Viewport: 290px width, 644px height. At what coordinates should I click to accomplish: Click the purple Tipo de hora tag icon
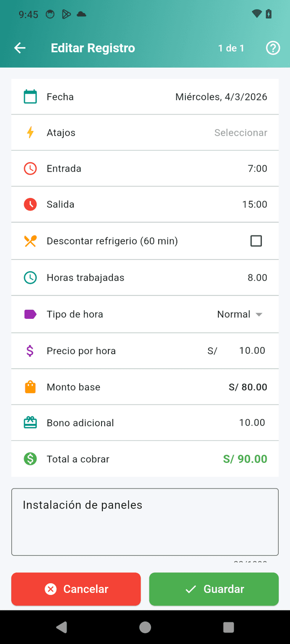(x=30, y=314)
